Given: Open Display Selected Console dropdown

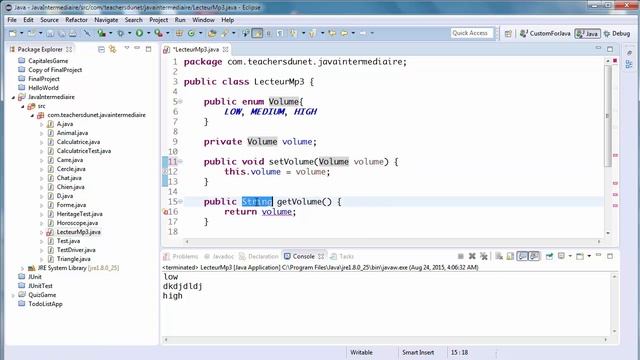Looking at the screenshot, I should click(570, 256).
